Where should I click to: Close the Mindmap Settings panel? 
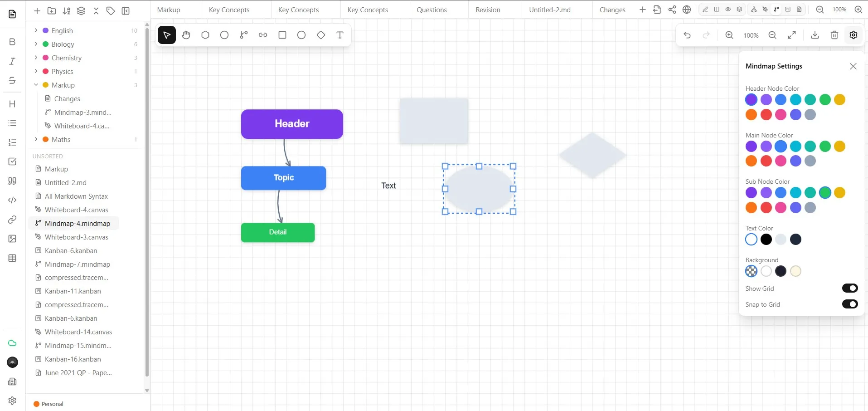[x=853, y=66]
